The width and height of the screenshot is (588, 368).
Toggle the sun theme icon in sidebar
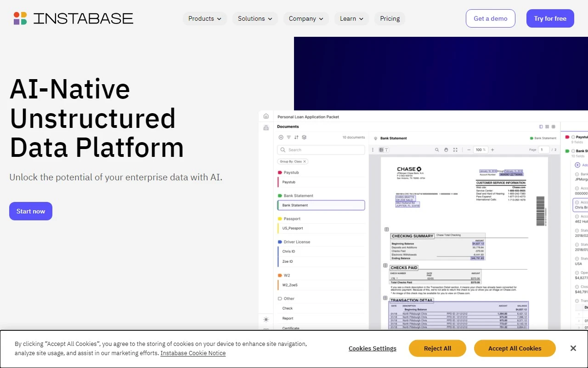[266, 319]
